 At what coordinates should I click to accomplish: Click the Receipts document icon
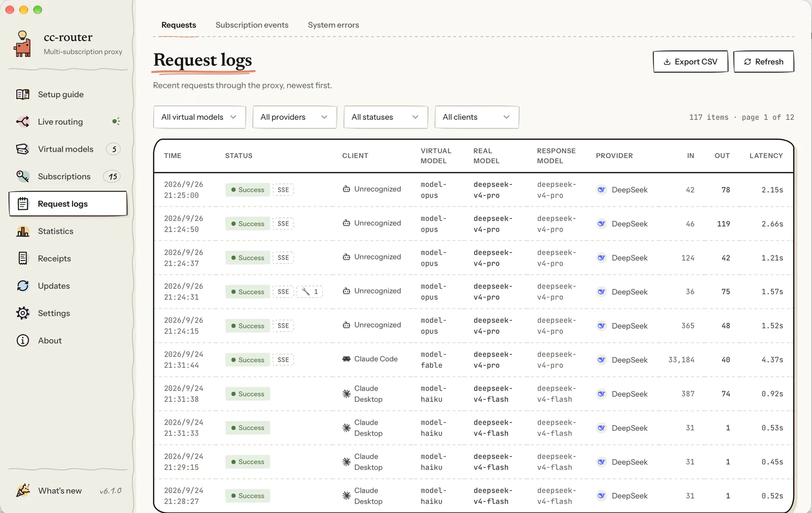pyautogui.click(x=23, y=258)
